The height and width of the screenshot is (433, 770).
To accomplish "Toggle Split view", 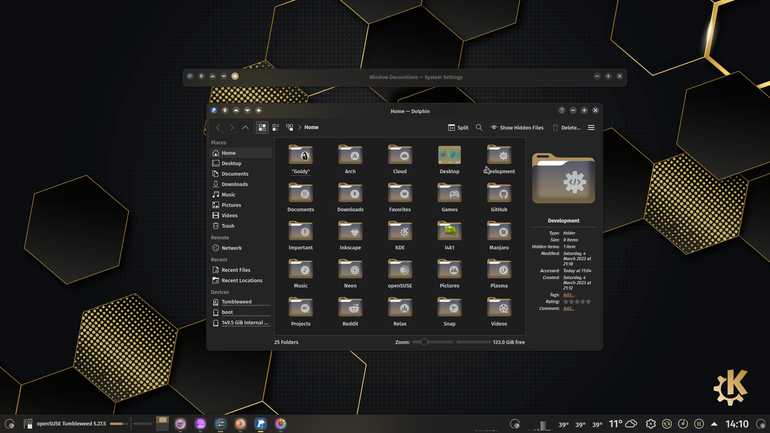I will point(458,128).
